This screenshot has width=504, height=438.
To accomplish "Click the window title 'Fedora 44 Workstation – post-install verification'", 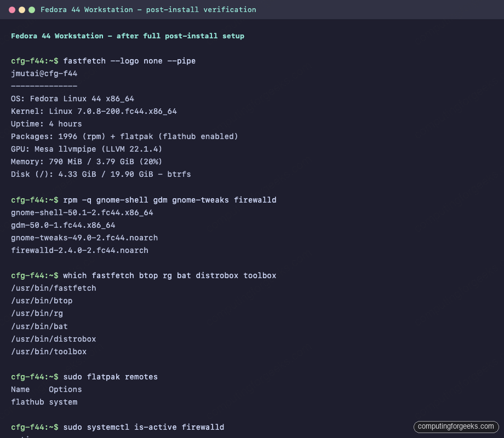I will 148,10.
